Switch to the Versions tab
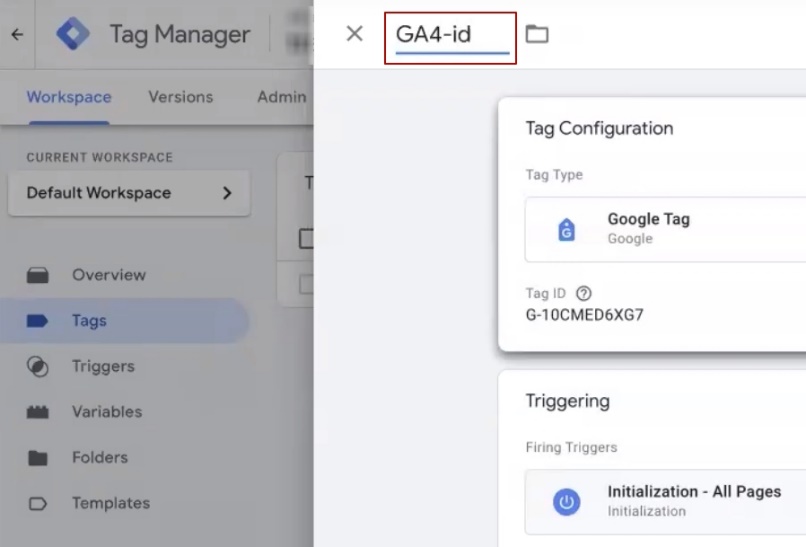 [180, 97]
